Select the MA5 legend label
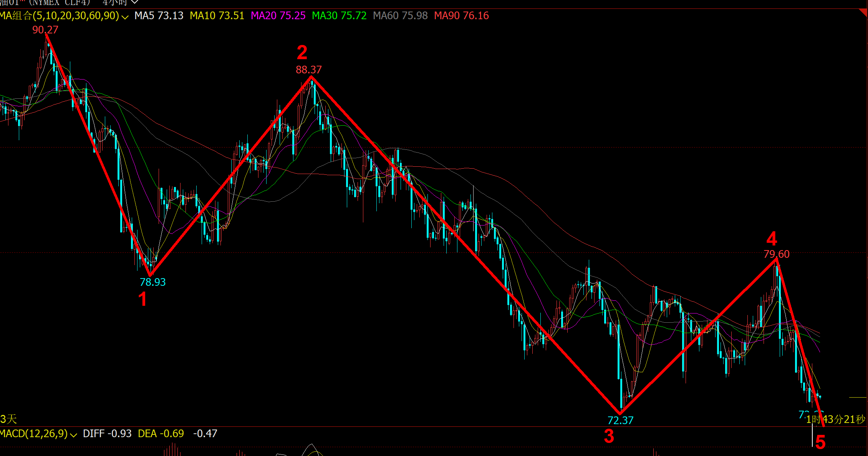This screenshot has width=868, height=456. point(159,16)
